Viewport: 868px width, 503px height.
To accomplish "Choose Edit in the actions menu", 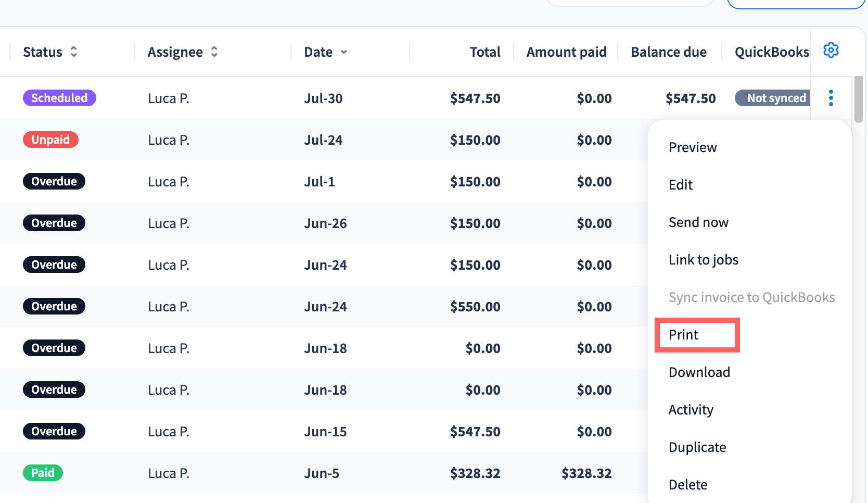I will click(681, 185).
